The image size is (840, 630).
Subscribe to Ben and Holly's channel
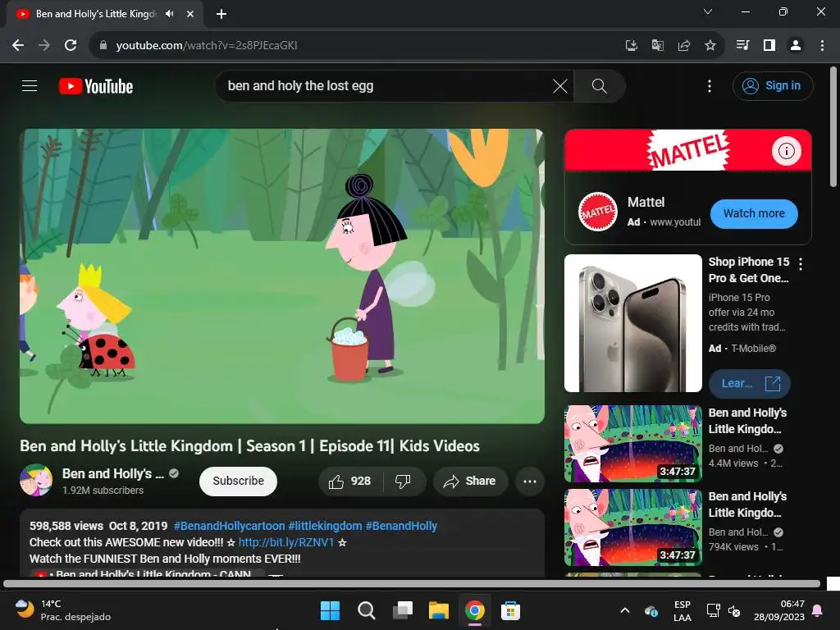(238, 481)
